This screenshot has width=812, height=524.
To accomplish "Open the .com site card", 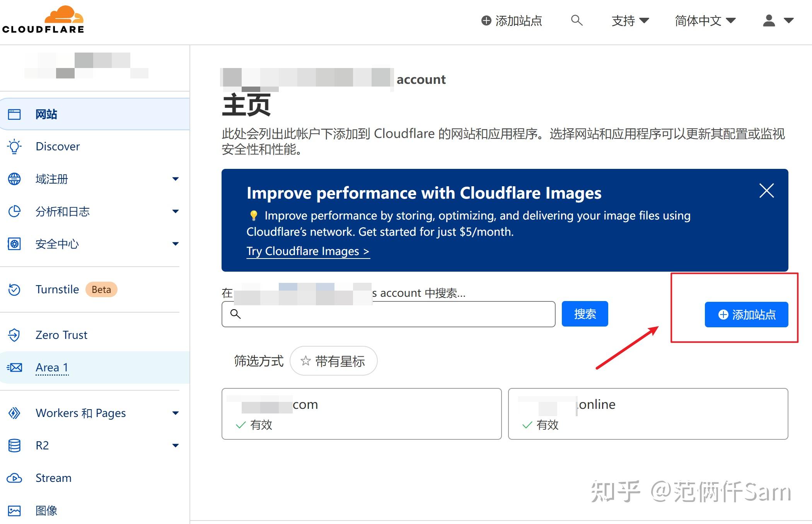I will [362, 414].
